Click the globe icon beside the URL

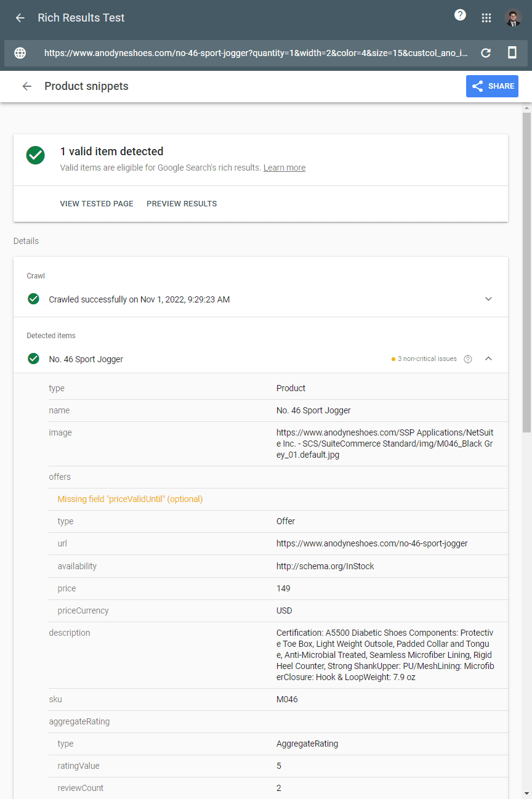coord(20,53)
